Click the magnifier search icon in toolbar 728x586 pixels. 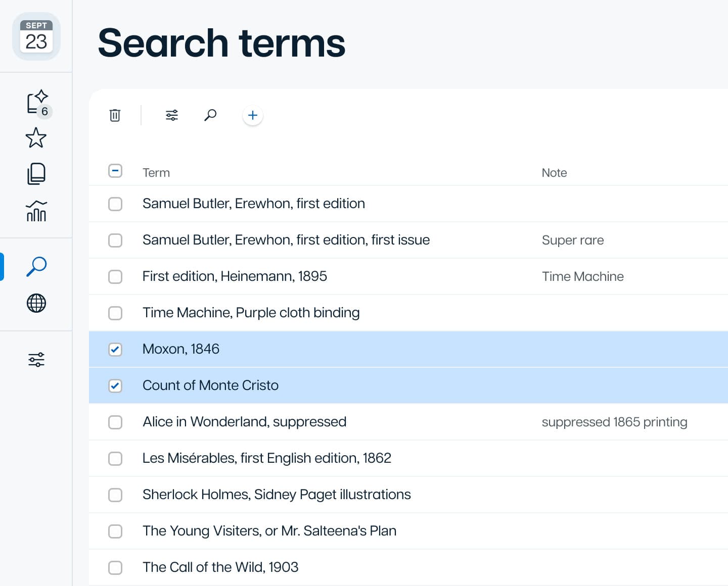(210, 115)
